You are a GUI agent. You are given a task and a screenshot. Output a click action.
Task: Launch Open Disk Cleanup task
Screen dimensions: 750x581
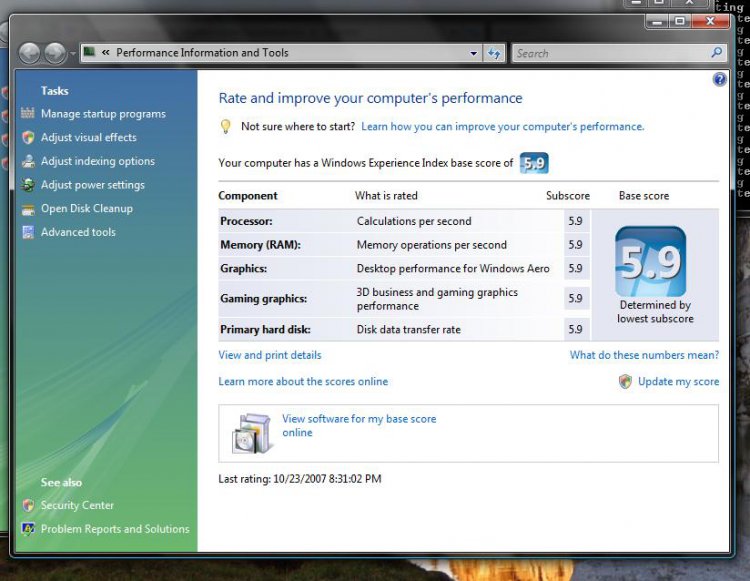(x=87, y=208)
